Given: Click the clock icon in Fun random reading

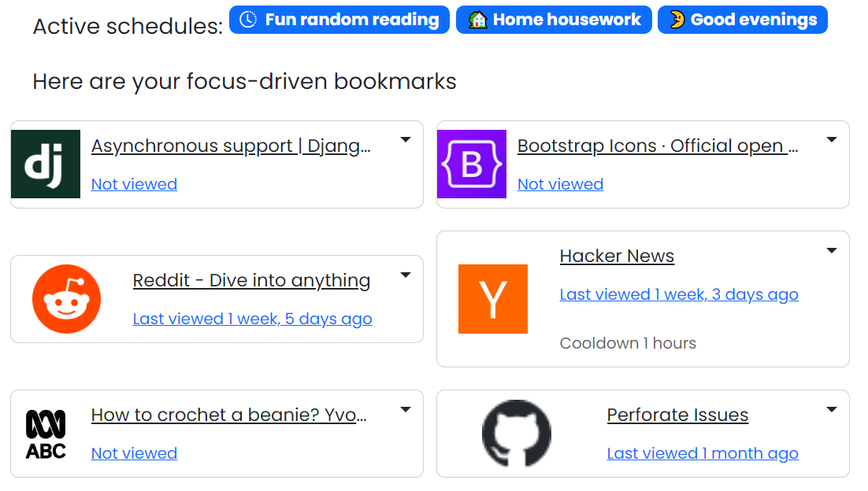Looking at the screenshot, I should coord(248,20).
